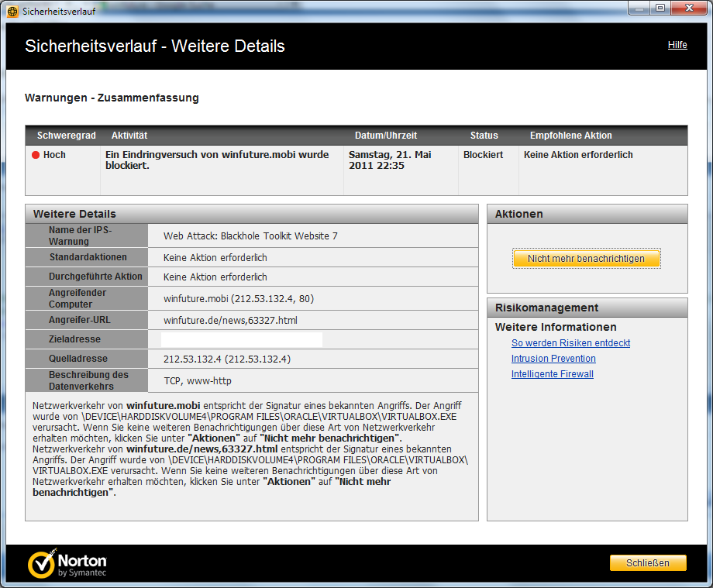Click the Aktionen panel header
This screenshot has height=588, width=713.
point(587,214)
